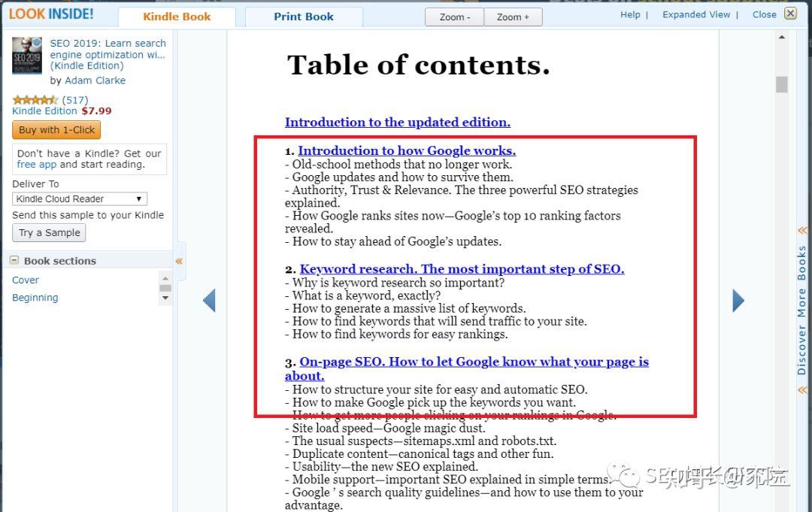Click the Discover More Books vertical label
812x512 pixels.
[x=801, y=310]
